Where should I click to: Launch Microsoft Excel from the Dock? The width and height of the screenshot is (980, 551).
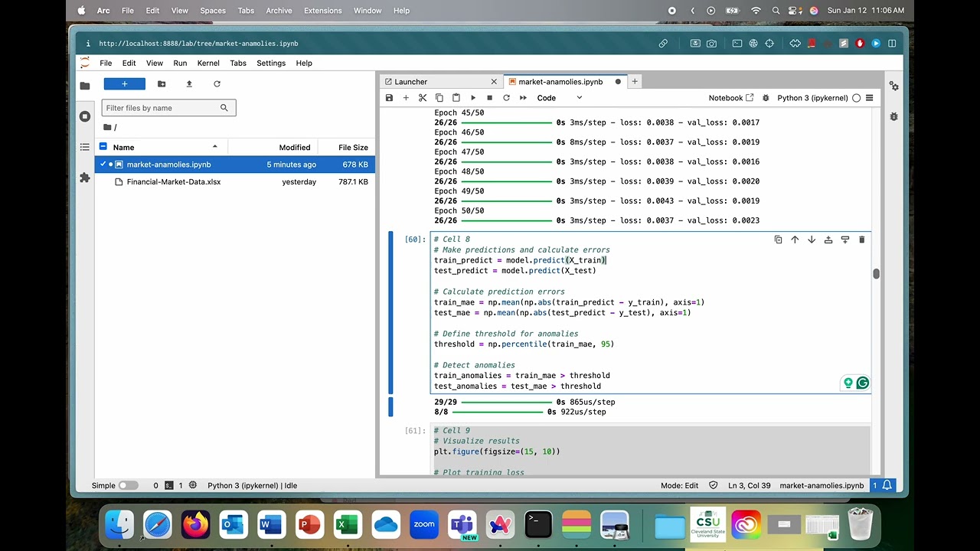pos(347,524)
